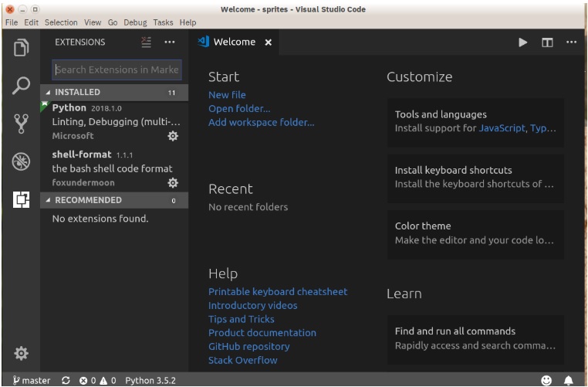Open GitHub repository link

pyautogui.click(x=249, y=347)
